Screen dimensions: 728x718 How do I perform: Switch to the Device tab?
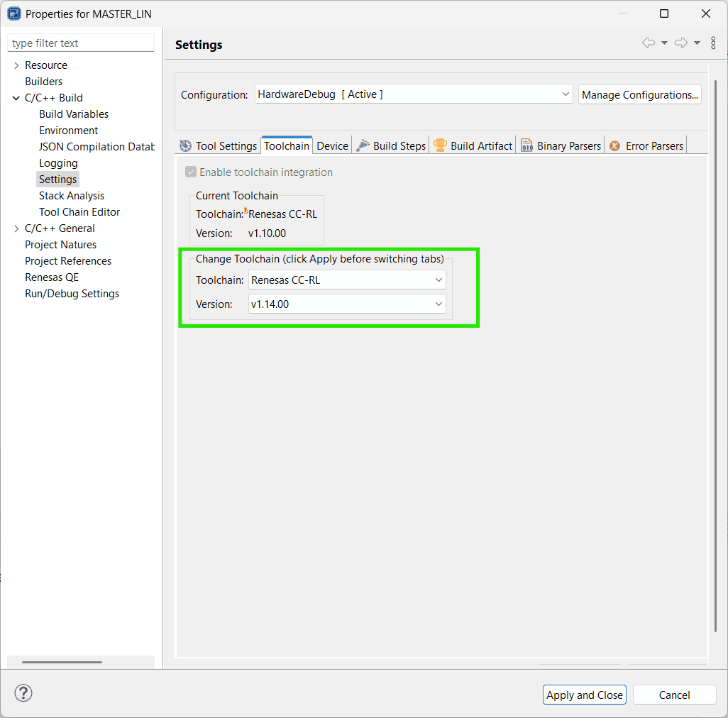point(332,145)
